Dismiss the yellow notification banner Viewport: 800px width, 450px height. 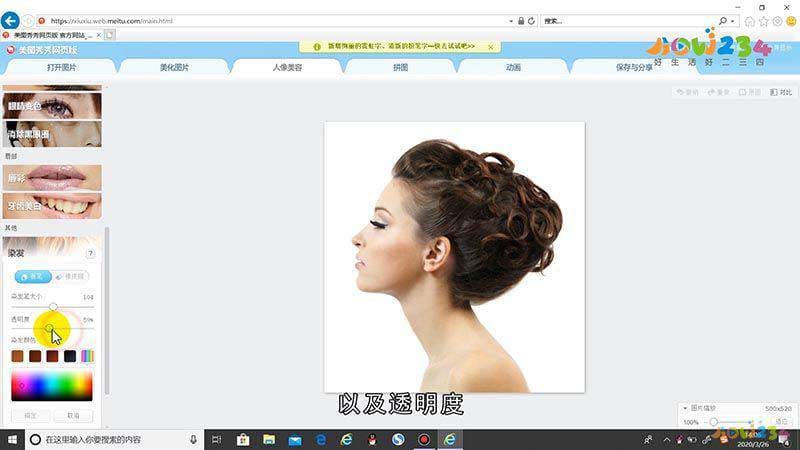[x=490, y=47]
